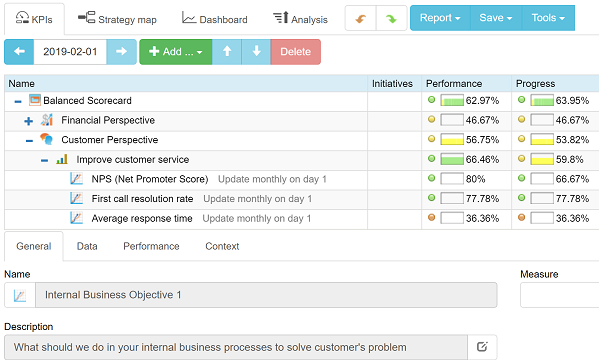
Task: Select Improve customer service row name
Action: (x=132, y=160)
